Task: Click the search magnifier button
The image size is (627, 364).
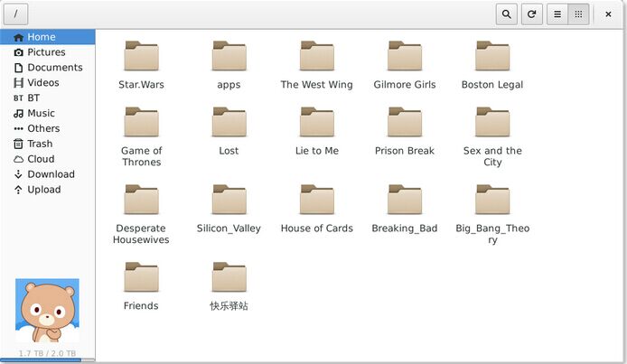Action: pos(506,14)
